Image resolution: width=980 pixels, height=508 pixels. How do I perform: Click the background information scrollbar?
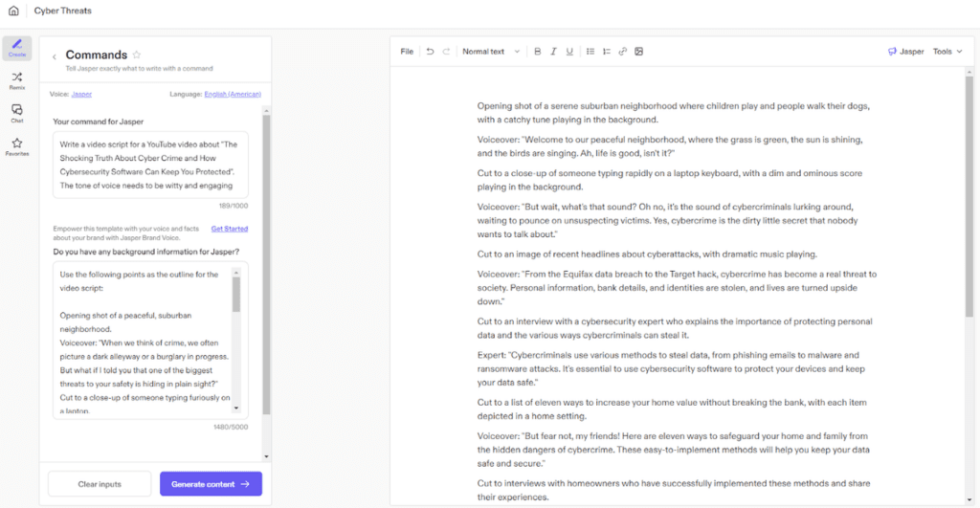[x=236, y=297]
